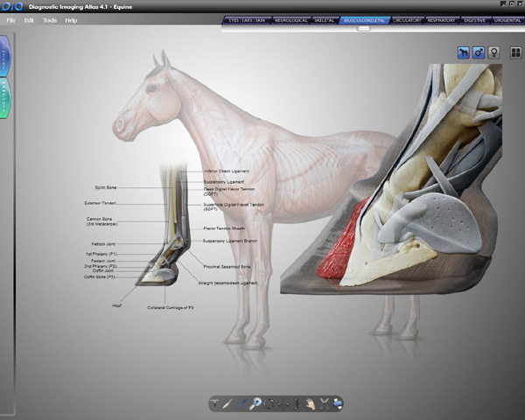Click the 'Collateral Cartilage of P3' label
This screenshot has width=525, height=420.
(171, 307)
